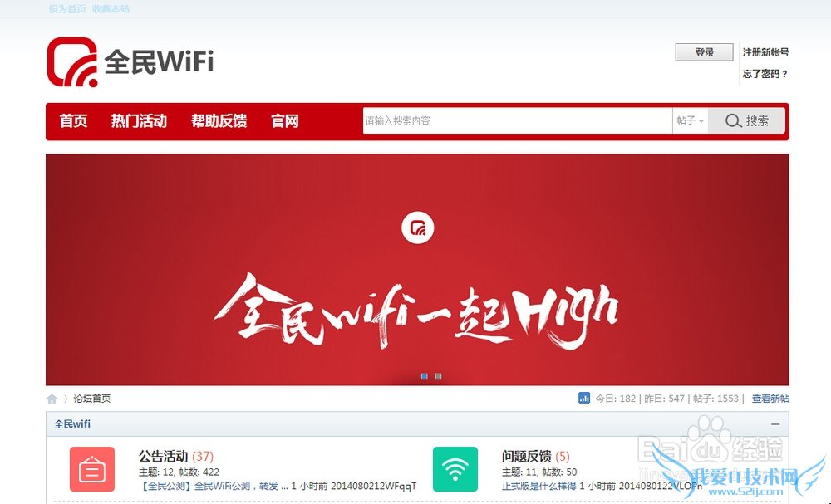831x504 pixels.
Task: Click the blue statistics chart icon
Action: tap(584, 398)
